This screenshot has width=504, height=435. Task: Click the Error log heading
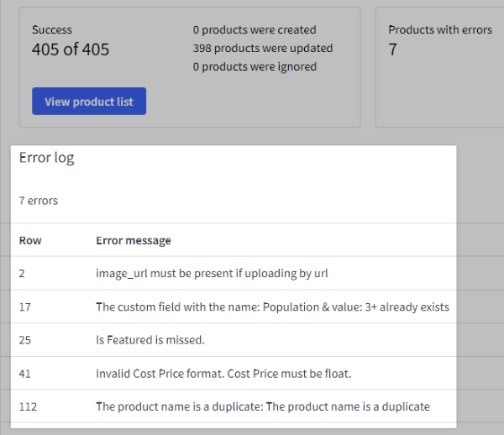(x=46, y=158)
